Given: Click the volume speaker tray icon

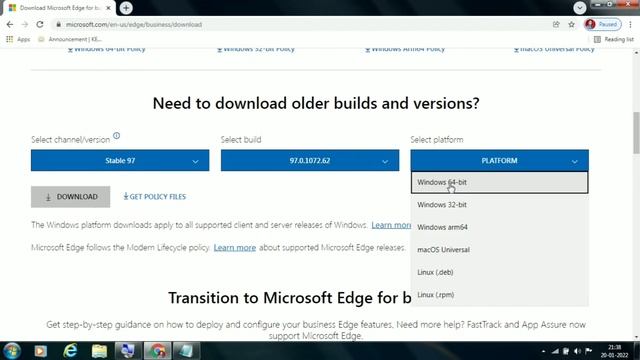Looking at the screenshot, I should tap(577, 351).
